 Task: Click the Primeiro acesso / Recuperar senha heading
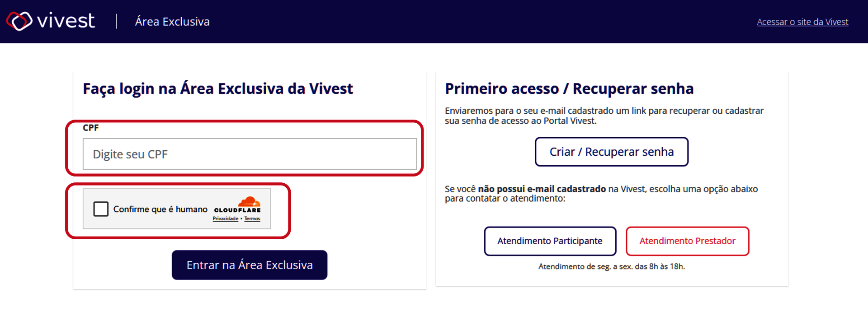click(569, 89)
